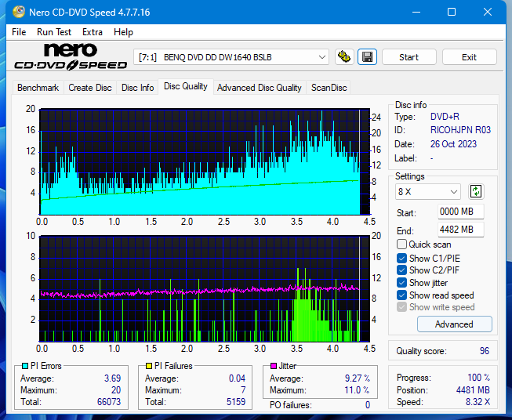Screen dimensions: 512x420
Task: Open the Run Test menu
Action: pyautogui.click(x=54, y=32)
